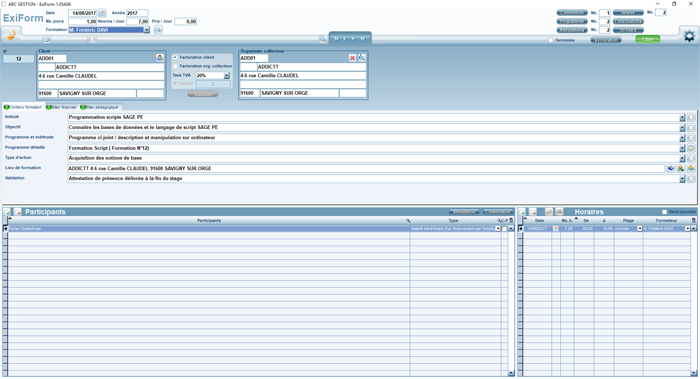This screenshot has width=700, height=379.
Task: Go to the last record navigation arrow
Action: (x=362, y=39)
